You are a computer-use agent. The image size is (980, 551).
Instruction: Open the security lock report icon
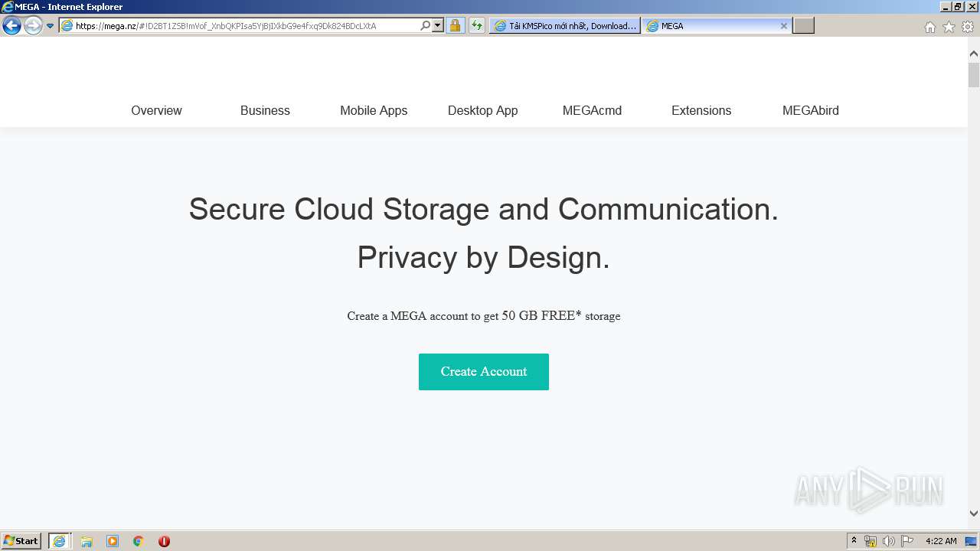pos(455,25)
